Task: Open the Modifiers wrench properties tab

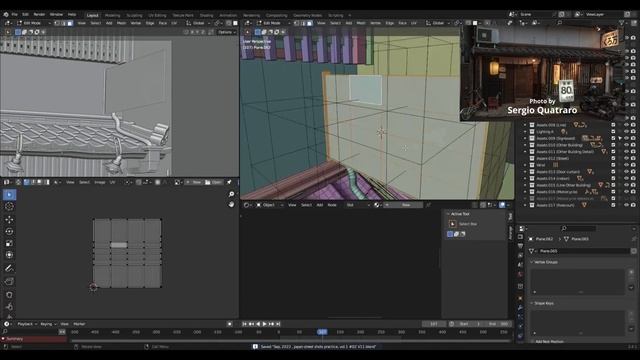Action: coord(520,307)
